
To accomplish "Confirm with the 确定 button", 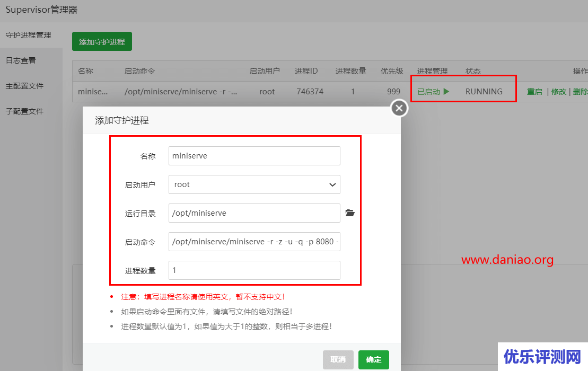I will pyautogui.click(x=373, y=359).
